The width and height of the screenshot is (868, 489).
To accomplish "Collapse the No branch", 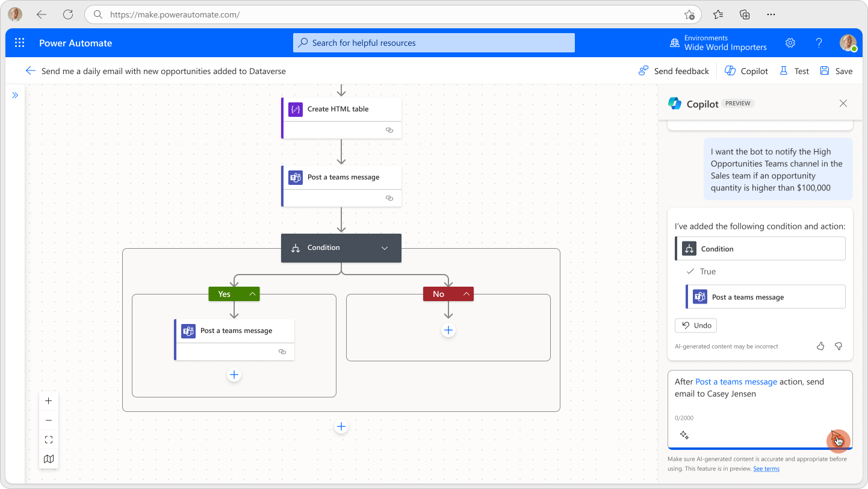I will pos(467,294).
